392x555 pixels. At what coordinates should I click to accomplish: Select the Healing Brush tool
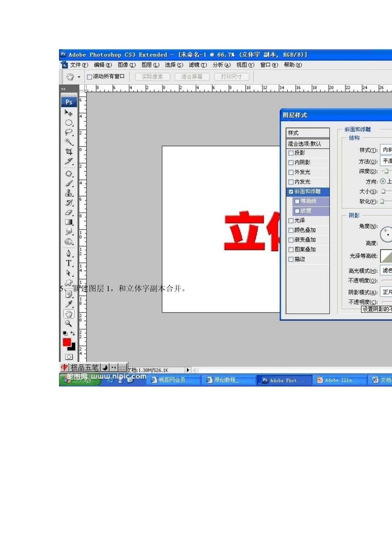pyautogui.click(x=68, y=174)
